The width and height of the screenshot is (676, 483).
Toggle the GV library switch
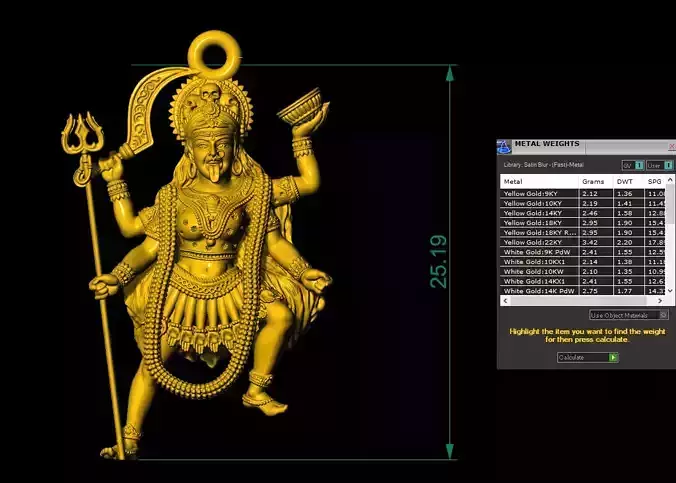pos(633,165)
